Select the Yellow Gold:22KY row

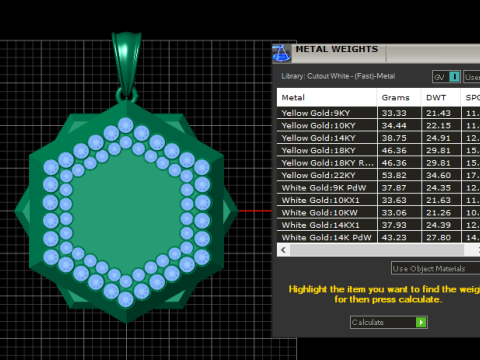click(378, 175)
